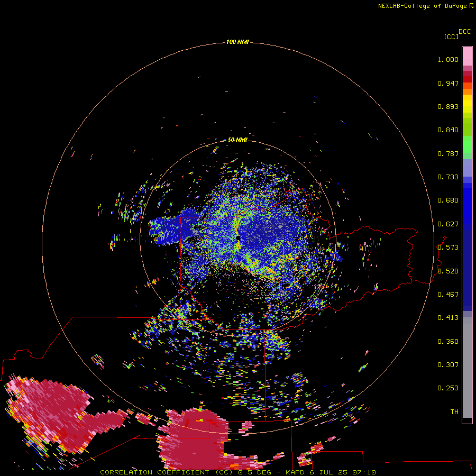Screen dimensions: 476x476
Task: Click the 0.627 scale value
Action: coord(448,224)
